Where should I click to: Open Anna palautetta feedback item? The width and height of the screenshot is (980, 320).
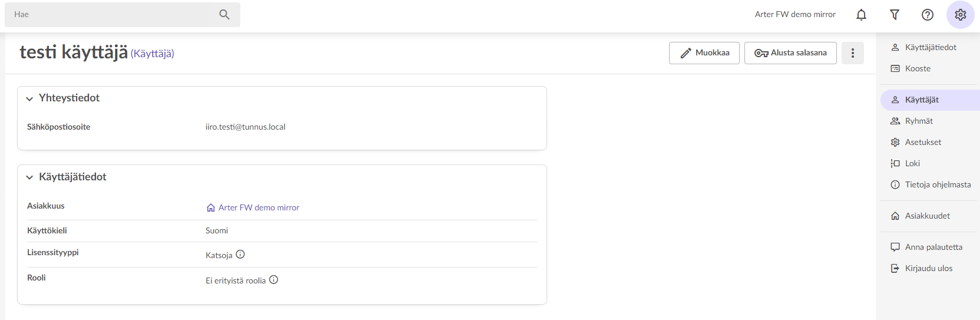933,248
